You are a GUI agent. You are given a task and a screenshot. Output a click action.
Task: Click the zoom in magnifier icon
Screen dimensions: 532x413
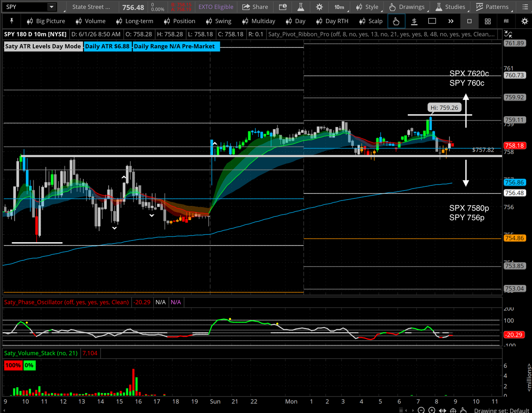coord(432,410)
